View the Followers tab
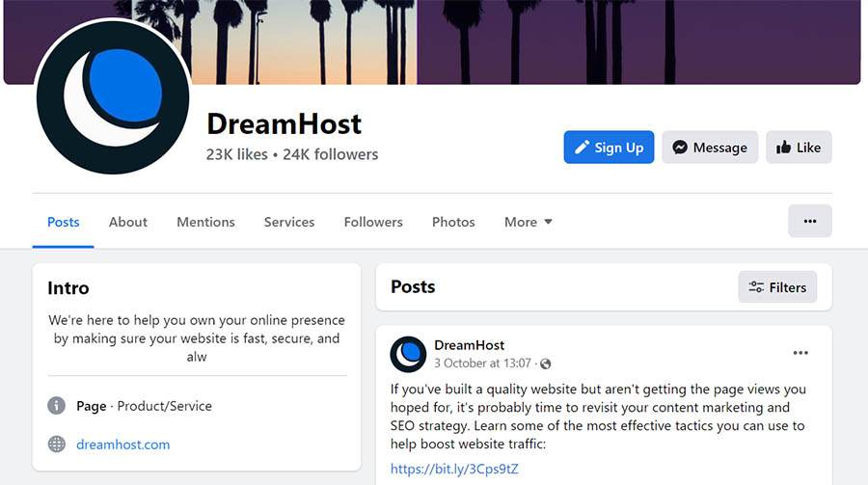 (x=373, y=222)
